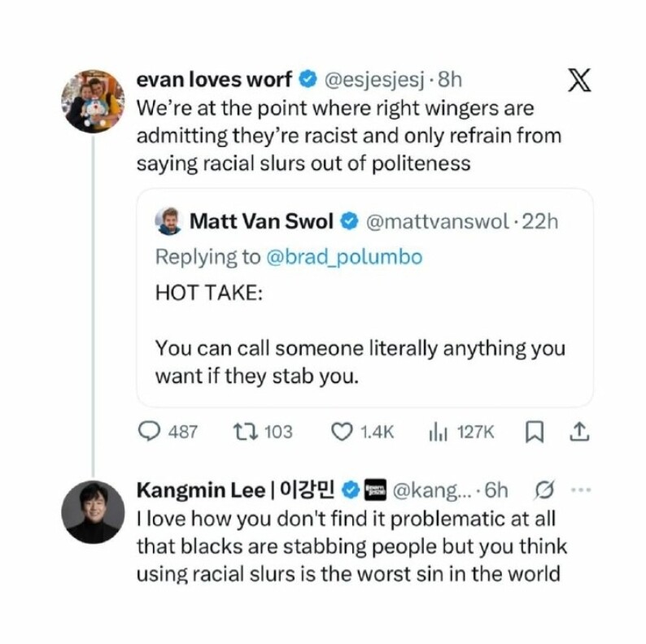Image resolution: width=646 pixels, height=644 pixels.
Task: Click the verified badge next to evan loves worf
Action: point(308,80)
